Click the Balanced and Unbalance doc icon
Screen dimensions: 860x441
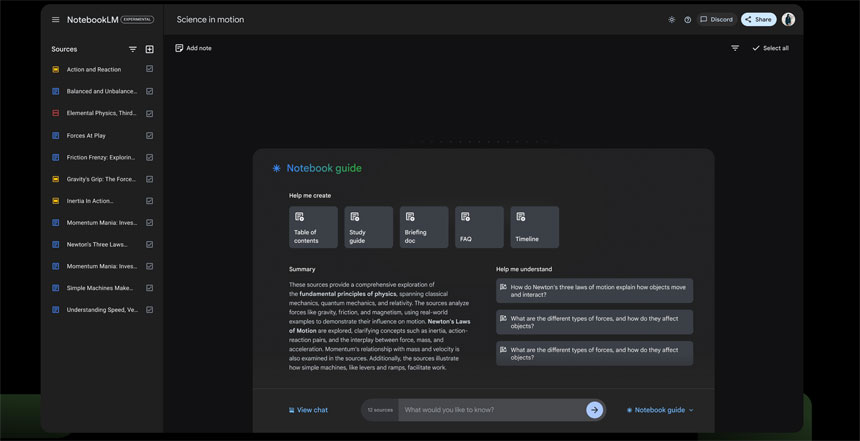(55, 92)
